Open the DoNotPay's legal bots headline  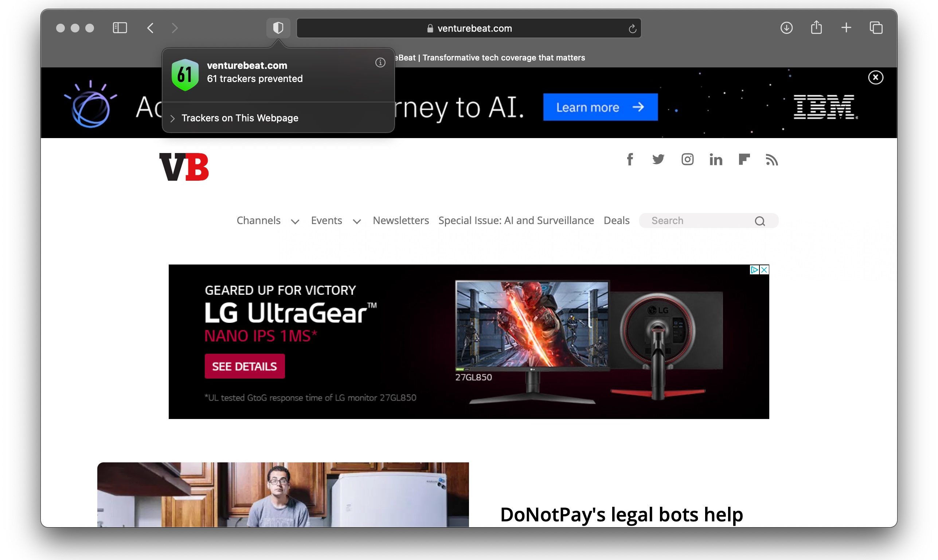click(621, 515)
